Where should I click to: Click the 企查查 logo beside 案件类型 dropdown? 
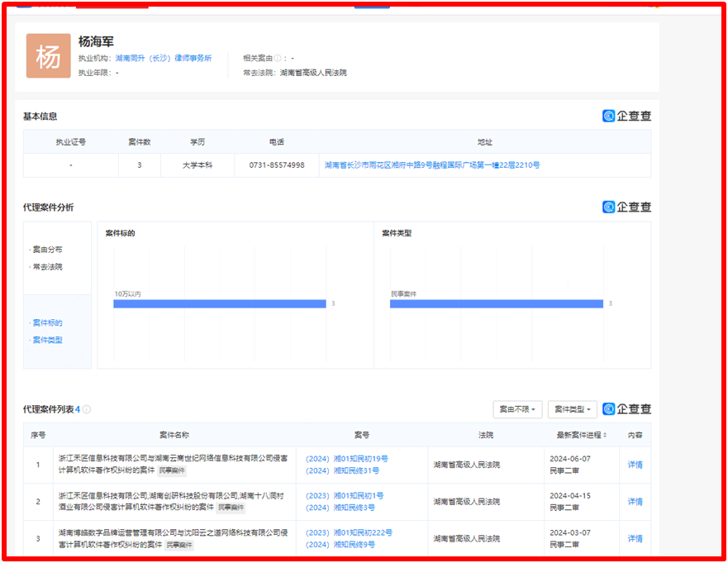[x=626, y=409]
